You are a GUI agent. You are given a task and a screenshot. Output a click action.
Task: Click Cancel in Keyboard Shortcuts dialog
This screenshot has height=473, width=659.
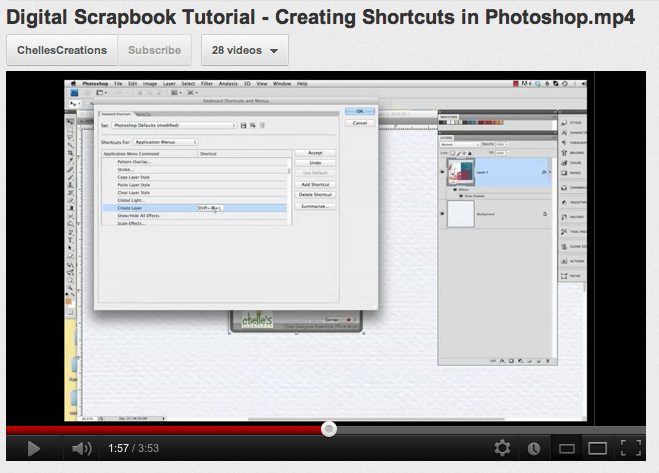coord(360,123)
